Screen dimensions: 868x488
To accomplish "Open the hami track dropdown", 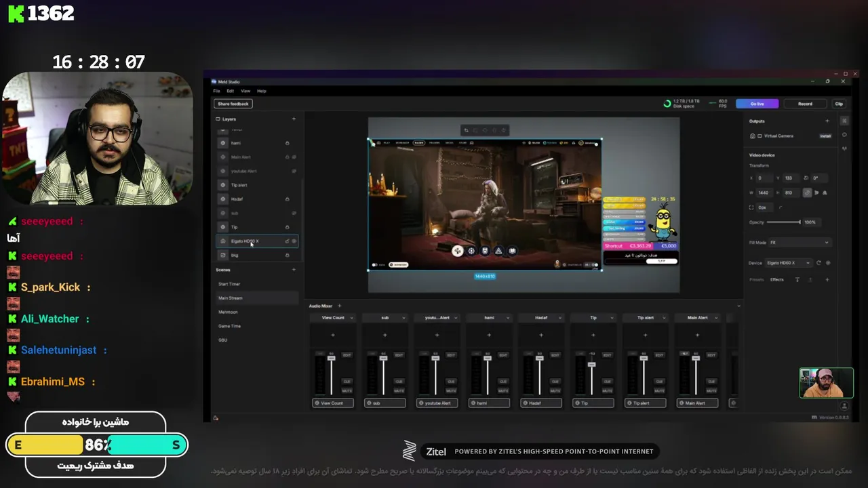I will tap(507, 318).
